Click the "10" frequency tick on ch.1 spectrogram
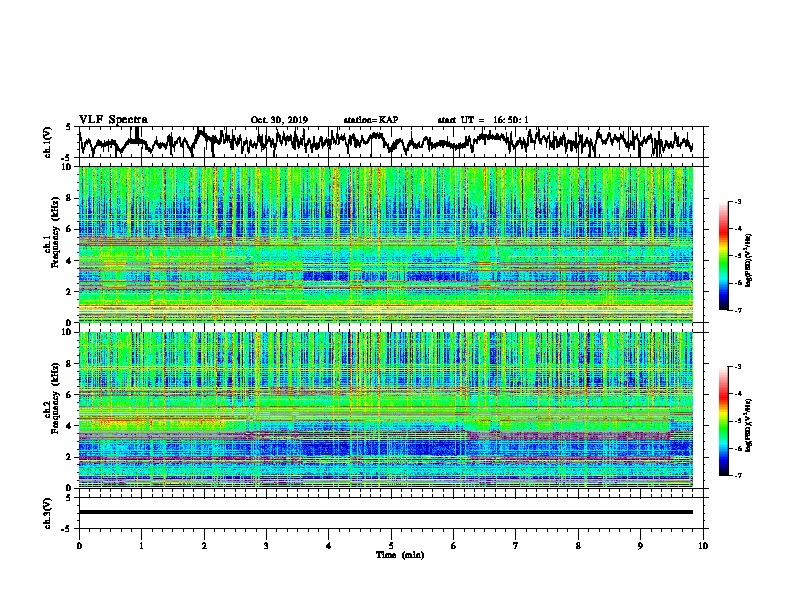Viewport: 792px width, 612px height. 68,167
